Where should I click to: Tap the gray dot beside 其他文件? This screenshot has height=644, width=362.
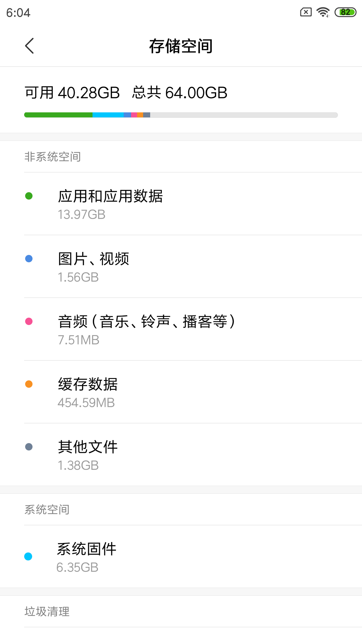click(x=29, y=447)
